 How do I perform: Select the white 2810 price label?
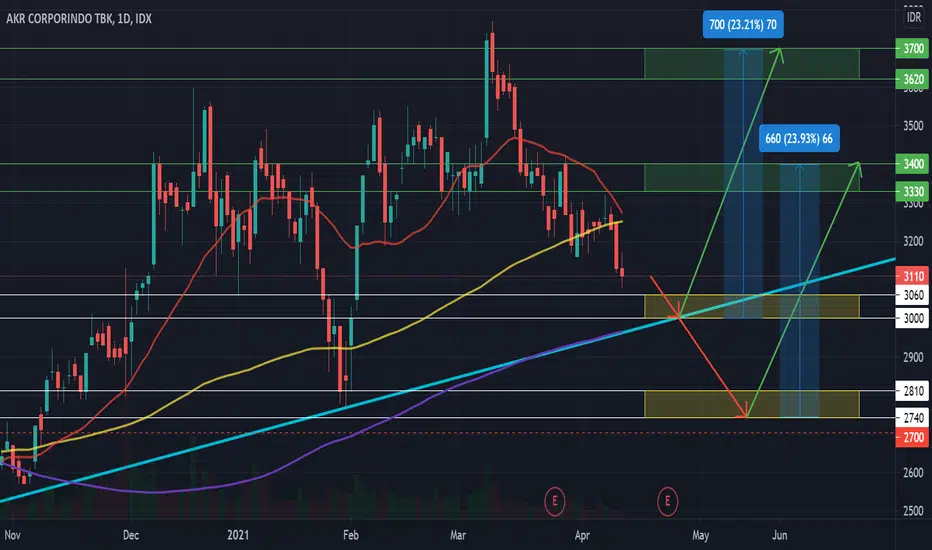pyautogui.click(x=913, y=391)
